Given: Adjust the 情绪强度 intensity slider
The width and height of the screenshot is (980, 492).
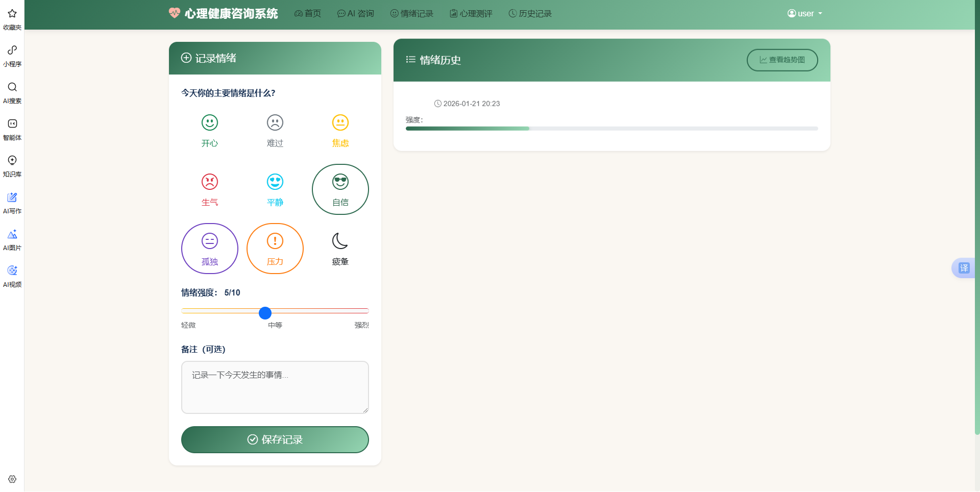Looking at the screenshot, I should coord(264,313).
